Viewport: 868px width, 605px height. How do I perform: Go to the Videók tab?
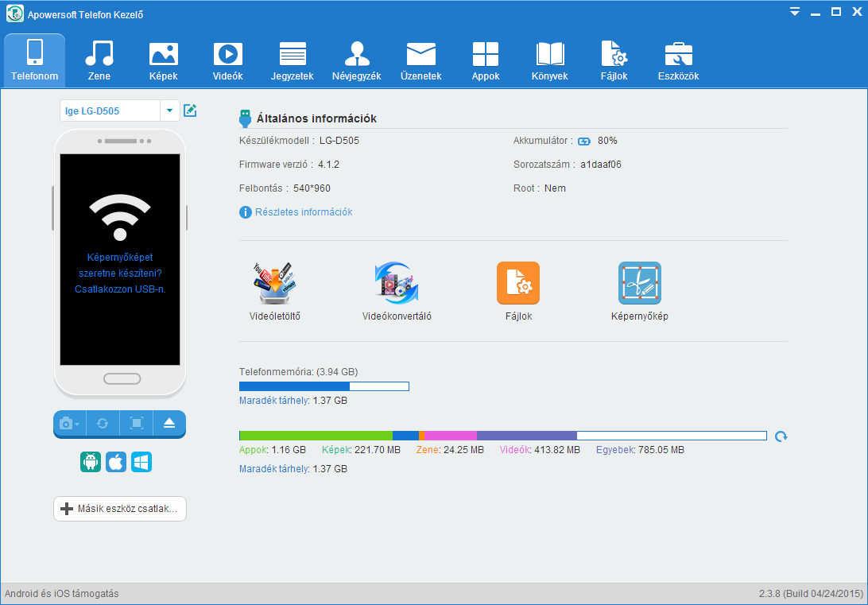pyautogui.click(x=227, y=60)
